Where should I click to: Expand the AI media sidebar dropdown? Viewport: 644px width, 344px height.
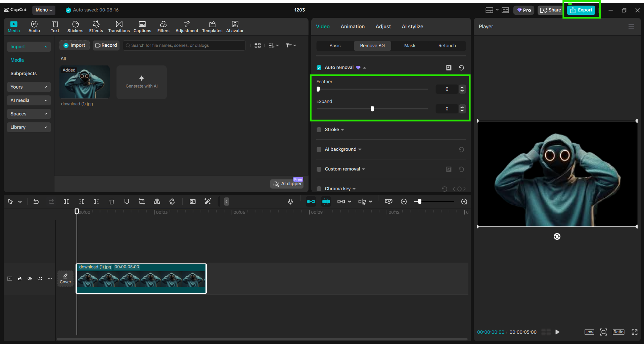coord(29,100)
